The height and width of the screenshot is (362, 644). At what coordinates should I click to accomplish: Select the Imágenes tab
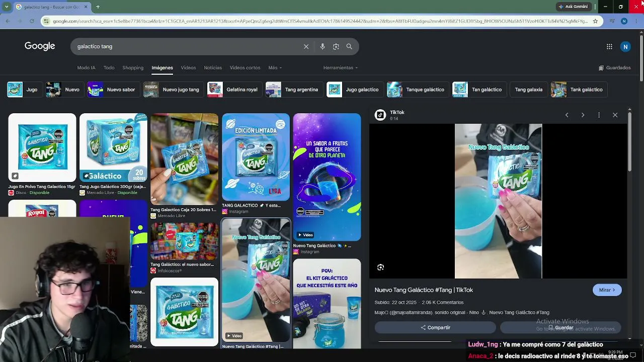tap(162, 68)
